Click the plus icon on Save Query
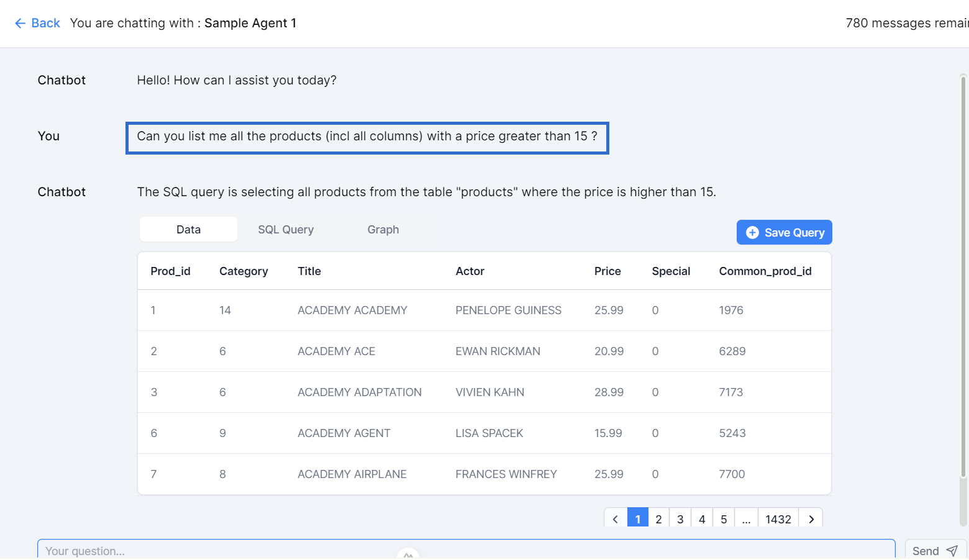Viewport: 969px width, 560px height. tap(752, 233)
